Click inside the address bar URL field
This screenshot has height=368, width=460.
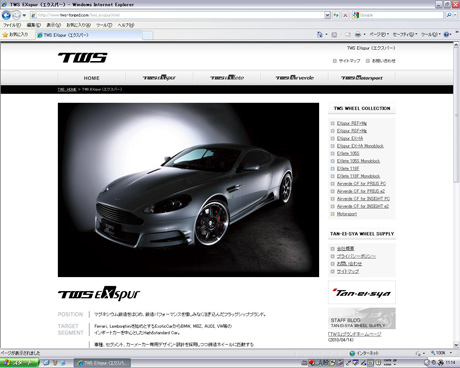pos(177,15)
